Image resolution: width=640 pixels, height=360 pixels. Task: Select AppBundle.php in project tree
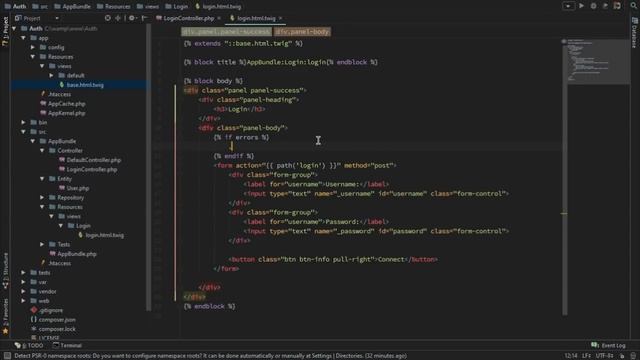(x=73, y=254)
